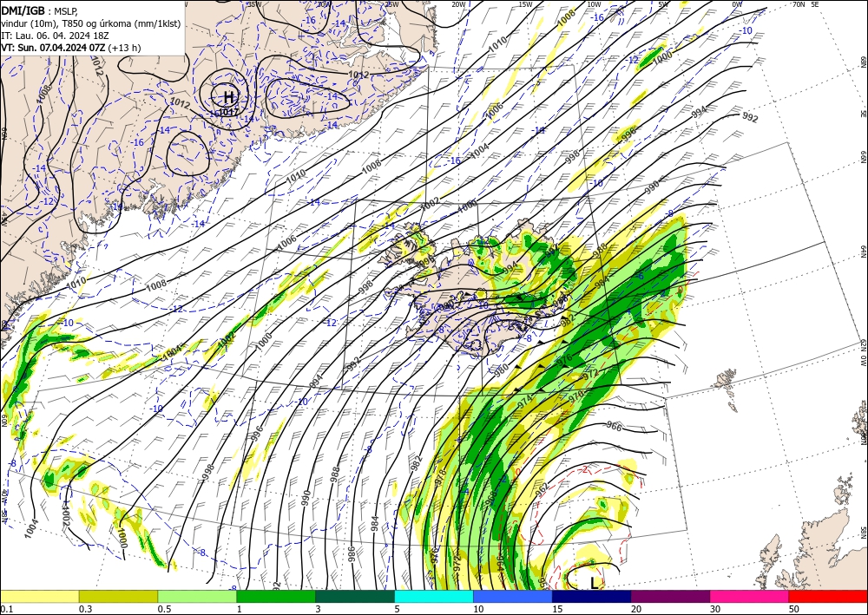The image size is (868, 615).
Task: Click the '35W' longitude label at the top
Action: click(254, 4)
